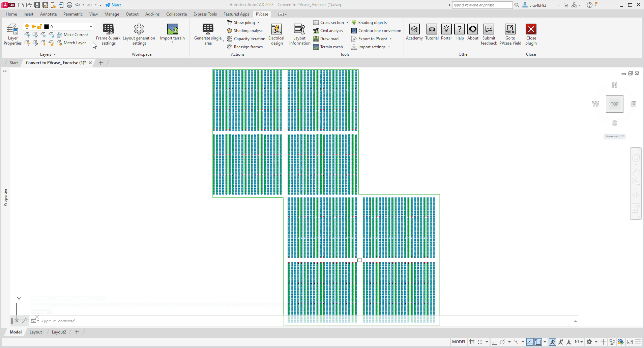Open Go to PVcase Yield
This screenshot has height=348, width=644.
pyautogui.click(x=510, y=34)
